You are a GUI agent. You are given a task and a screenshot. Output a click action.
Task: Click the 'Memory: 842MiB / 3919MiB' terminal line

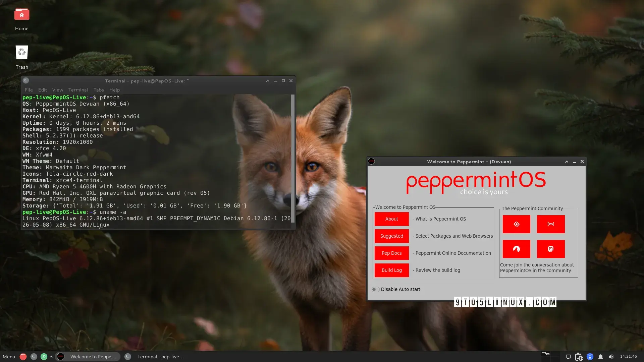coord(62,199)
